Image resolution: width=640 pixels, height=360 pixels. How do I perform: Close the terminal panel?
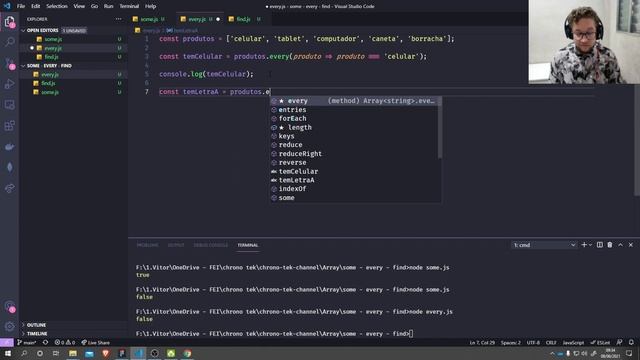pyautogui.click(x=631, y=245)
